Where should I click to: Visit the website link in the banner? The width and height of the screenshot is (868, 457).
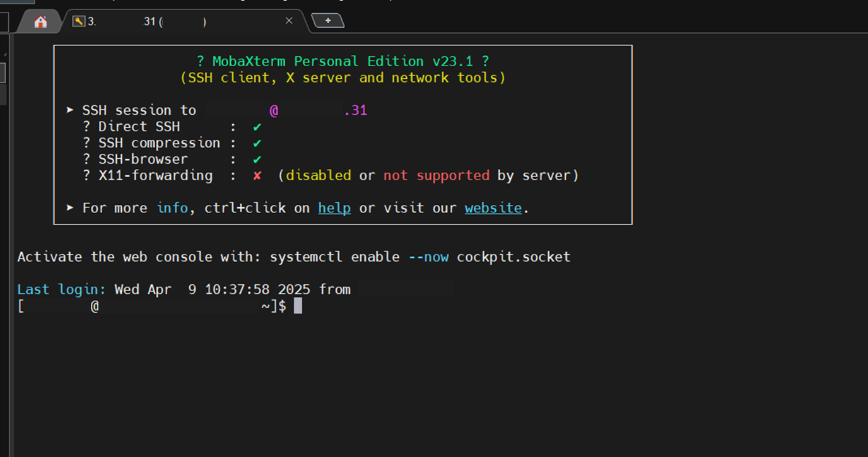click(x=493, y=208)
